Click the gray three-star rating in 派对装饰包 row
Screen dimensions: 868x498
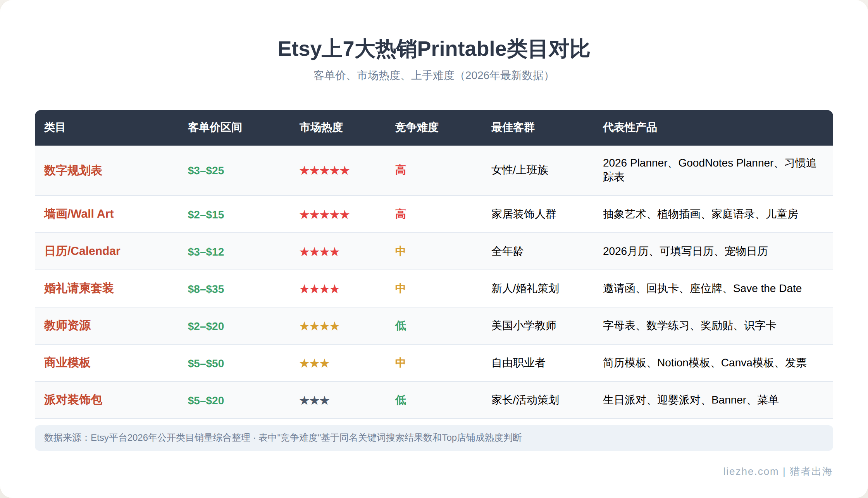(x=314, y=400)
